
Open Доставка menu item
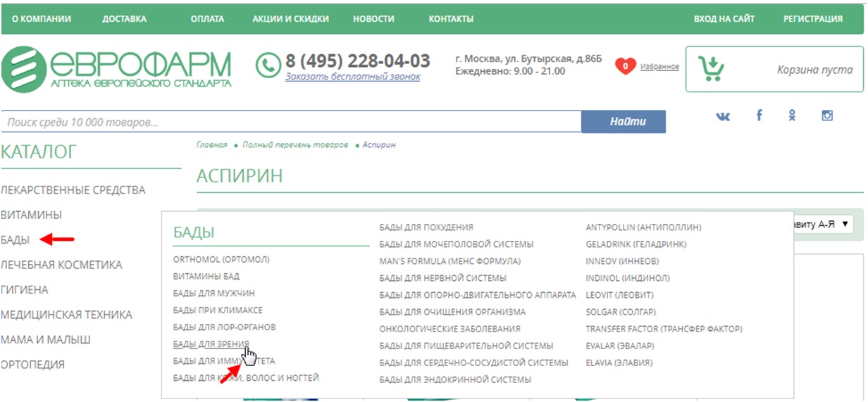[x=125, y=19]
